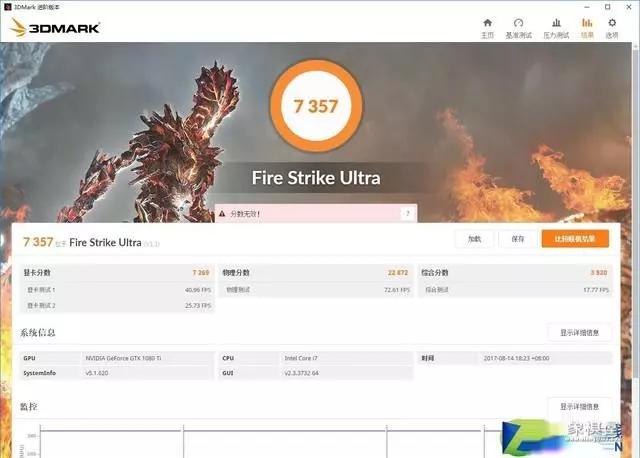
Task: Click the 分数无效 invalid score warning banner
Action: [316, 213]
